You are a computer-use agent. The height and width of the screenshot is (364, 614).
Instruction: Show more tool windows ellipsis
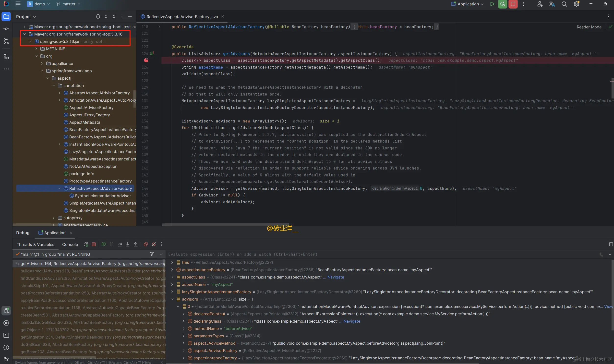point(6,69)
